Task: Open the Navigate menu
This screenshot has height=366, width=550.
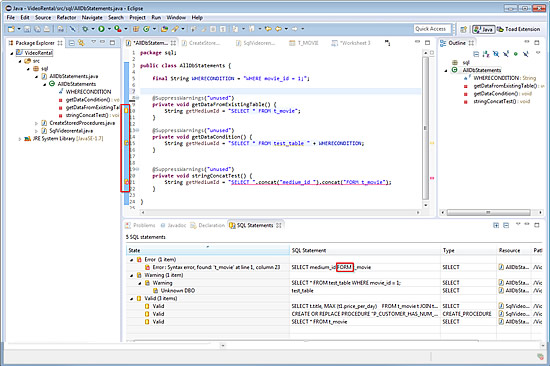Action: point(92,18)
